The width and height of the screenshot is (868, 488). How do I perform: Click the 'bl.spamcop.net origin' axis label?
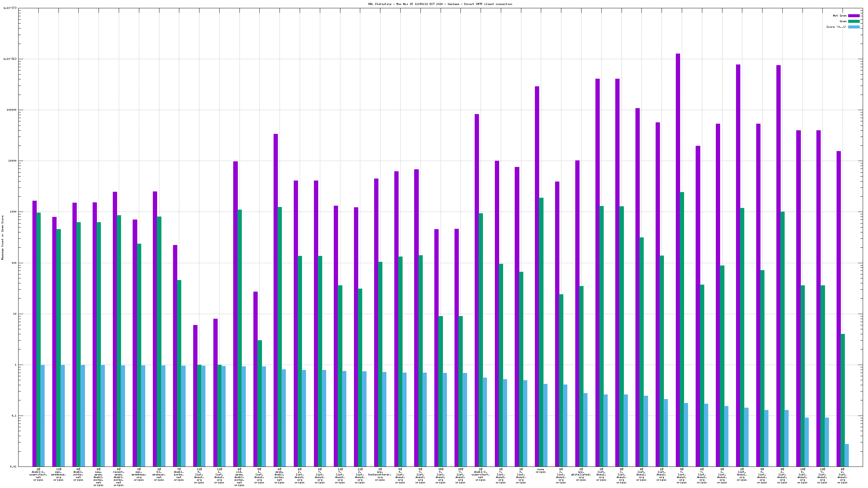(159, 474)
